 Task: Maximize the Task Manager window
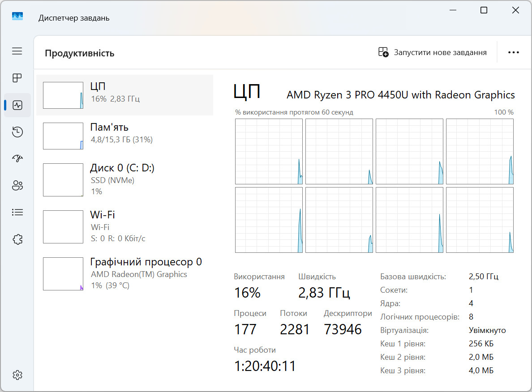tap(484, 10)
